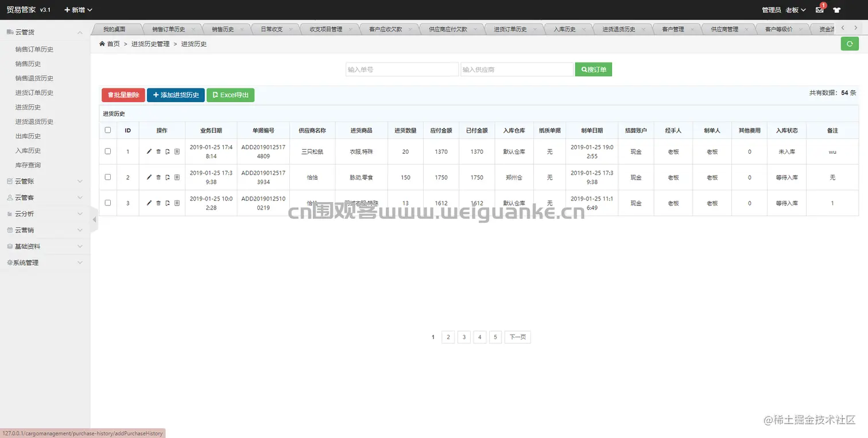Image resolution: width=868 pixels, height=438 pixels.
Task: Click row 1 document-return icon
Action: point(168,152)
